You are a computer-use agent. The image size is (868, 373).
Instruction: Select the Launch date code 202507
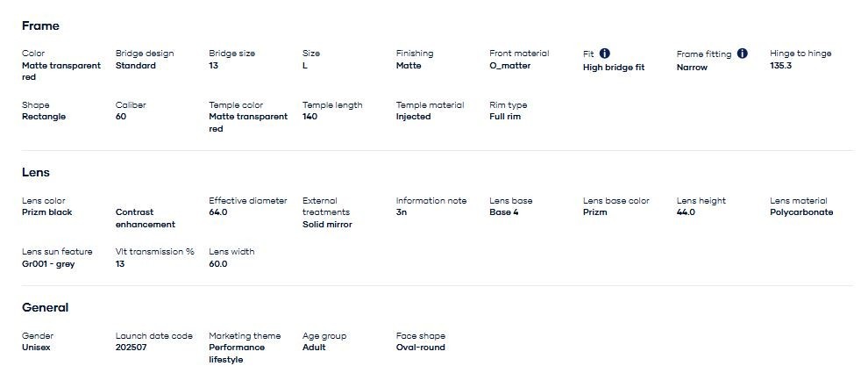[x=133, y=348]
